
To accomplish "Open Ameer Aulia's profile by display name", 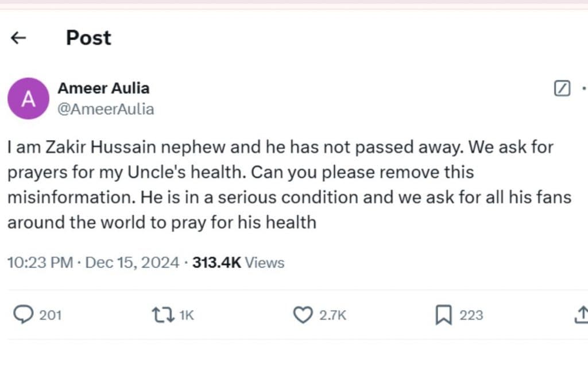I will tap(103, 88).
